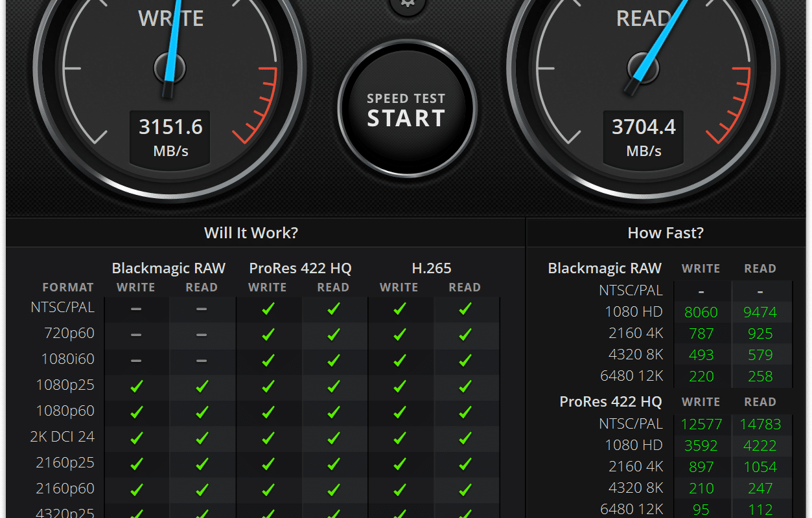The height and width of the screenshot is (518, 812).
Task: Click the Blackmagic RAW write dash for NTSC/PAL
Action: [x=136, y=309]
